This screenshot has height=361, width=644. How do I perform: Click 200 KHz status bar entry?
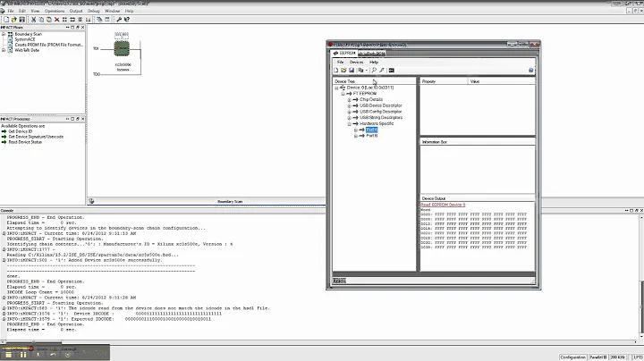[618, 357]
